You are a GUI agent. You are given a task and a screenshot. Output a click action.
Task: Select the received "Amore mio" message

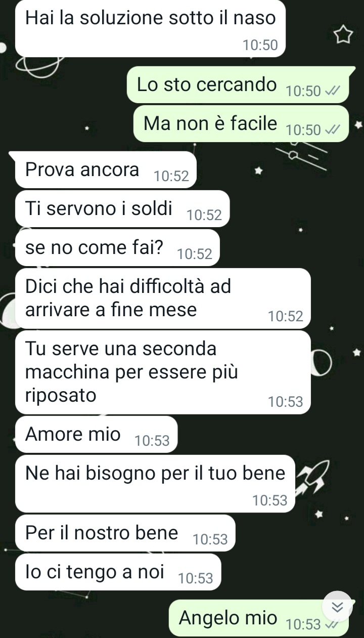[96, 434]
